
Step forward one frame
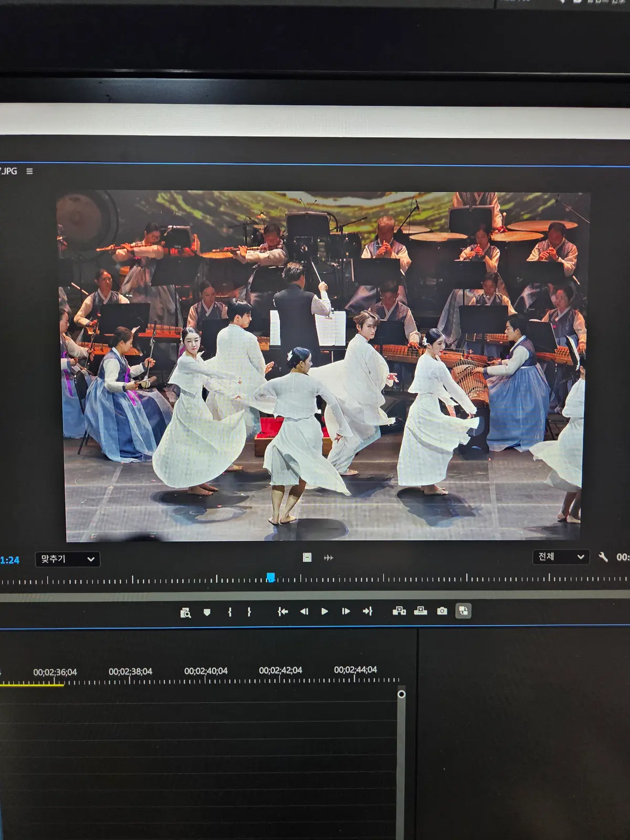pos(345,611)
